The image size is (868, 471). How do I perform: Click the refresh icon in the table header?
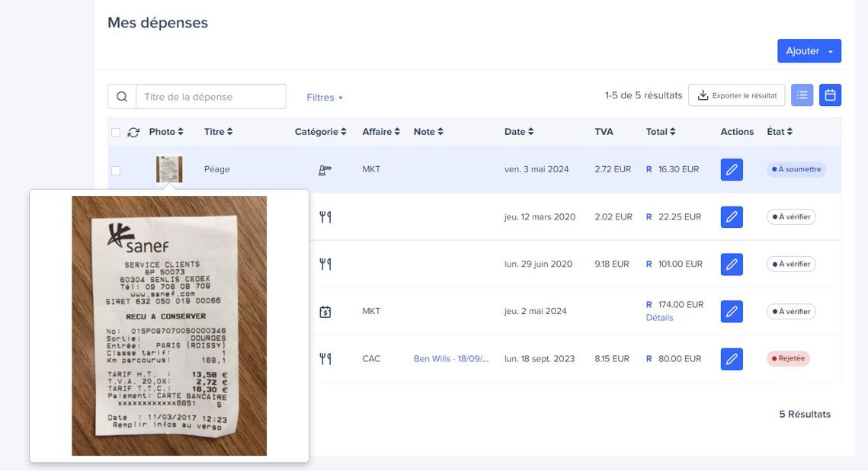coord(133,133)
